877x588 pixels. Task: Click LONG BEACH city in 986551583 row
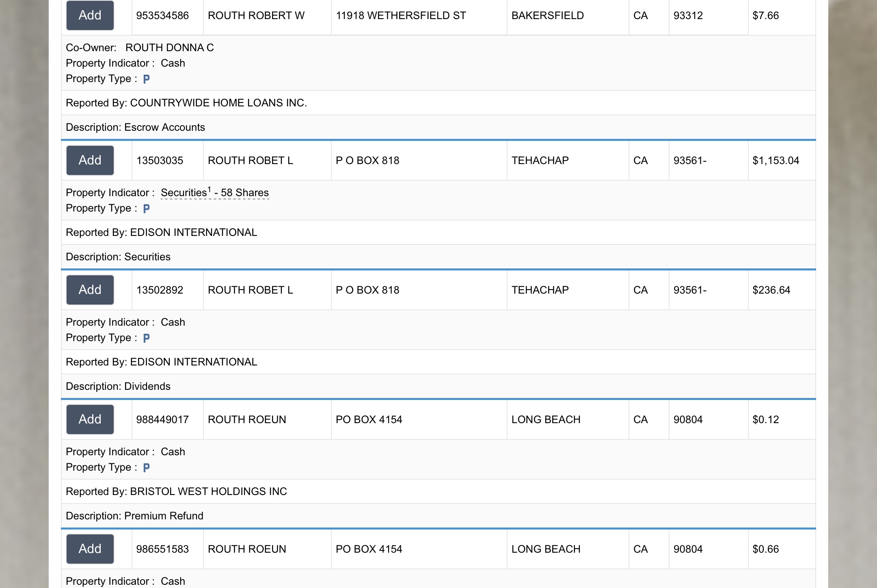pos(546,549)
